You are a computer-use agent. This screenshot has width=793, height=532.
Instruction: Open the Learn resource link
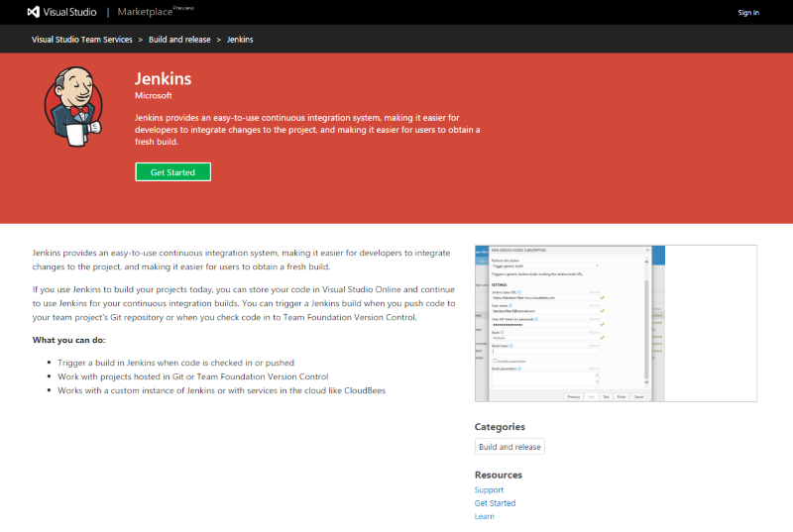pyautogui.click(x=485, y=516)
